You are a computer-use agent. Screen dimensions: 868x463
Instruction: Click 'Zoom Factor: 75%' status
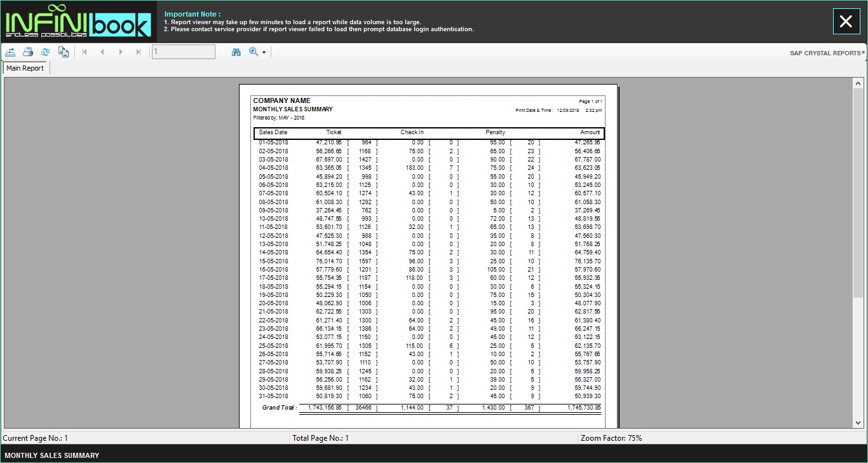(x=611, y=438)
